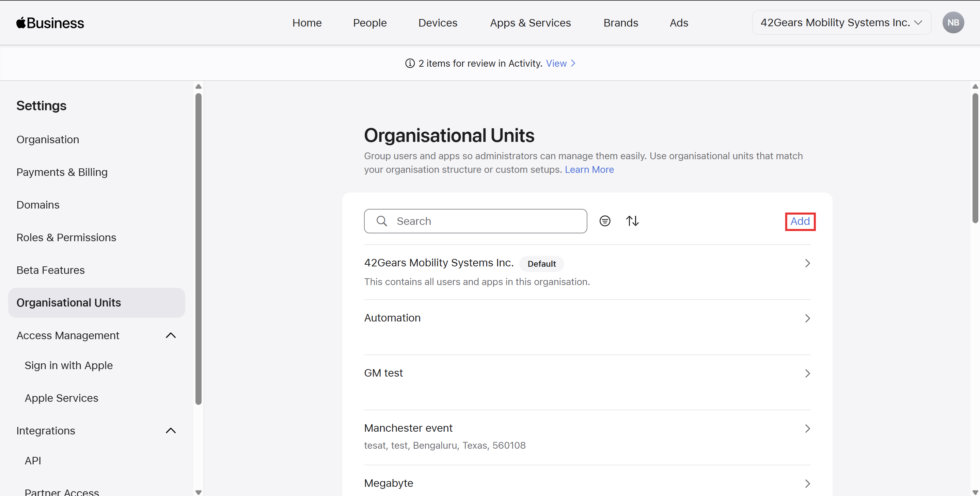Image resolution: width=980 pixels, height=496 pixels.
Task: Click the 42Gears Mobility Systems Inc. unit name
Action: coord(439,263)
